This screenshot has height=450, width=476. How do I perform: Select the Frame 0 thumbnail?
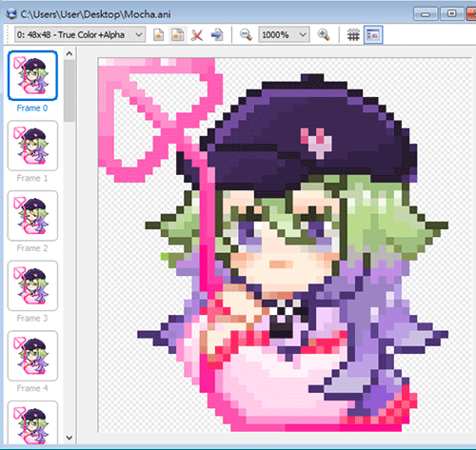[32, 75]
